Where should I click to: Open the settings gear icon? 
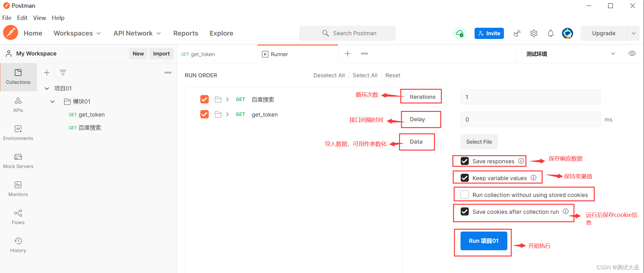[534, 33]
